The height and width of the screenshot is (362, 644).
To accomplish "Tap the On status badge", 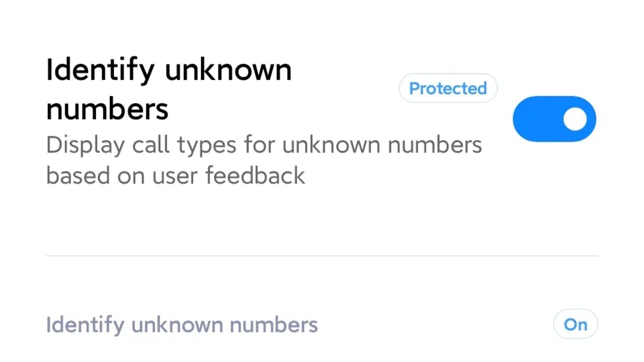I will coord(575,325).
